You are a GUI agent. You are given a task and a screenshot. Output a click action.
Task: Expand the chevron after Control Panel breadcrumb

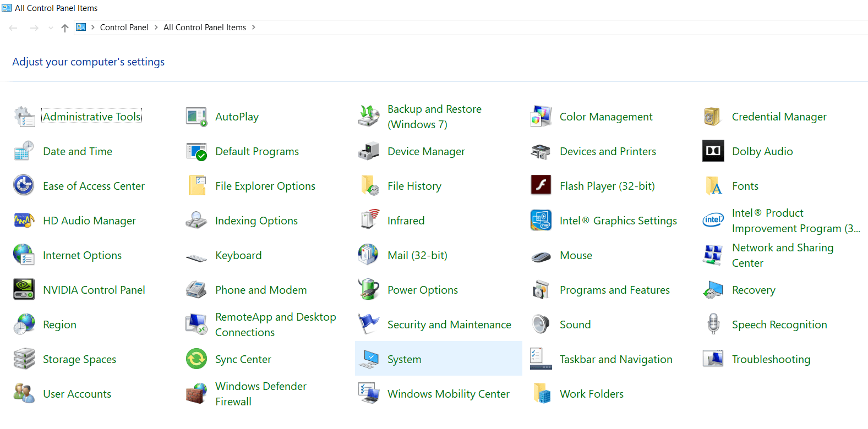pos(156,28)
